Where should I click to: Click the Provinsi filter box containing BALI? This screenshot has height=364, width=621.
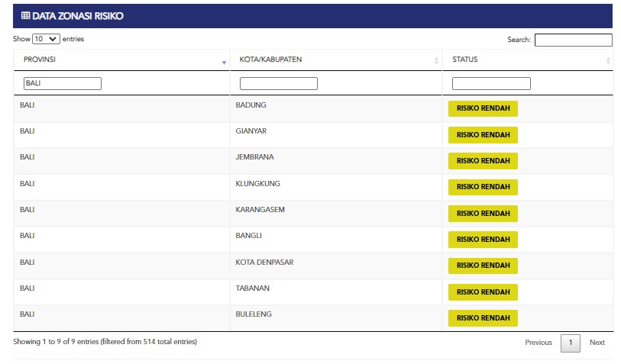point(62,83)
